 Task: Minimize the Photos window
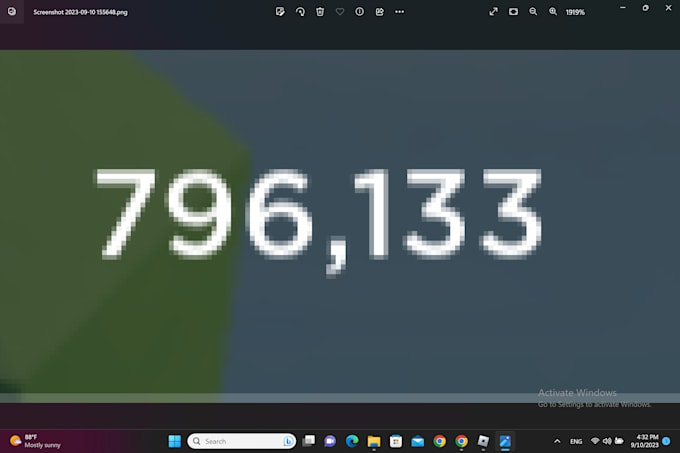623,8
